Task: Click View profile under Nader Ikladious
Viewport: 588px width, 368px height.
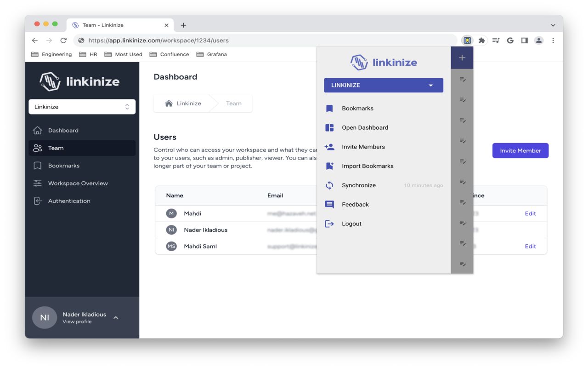Action: click(x=77, y=322)
